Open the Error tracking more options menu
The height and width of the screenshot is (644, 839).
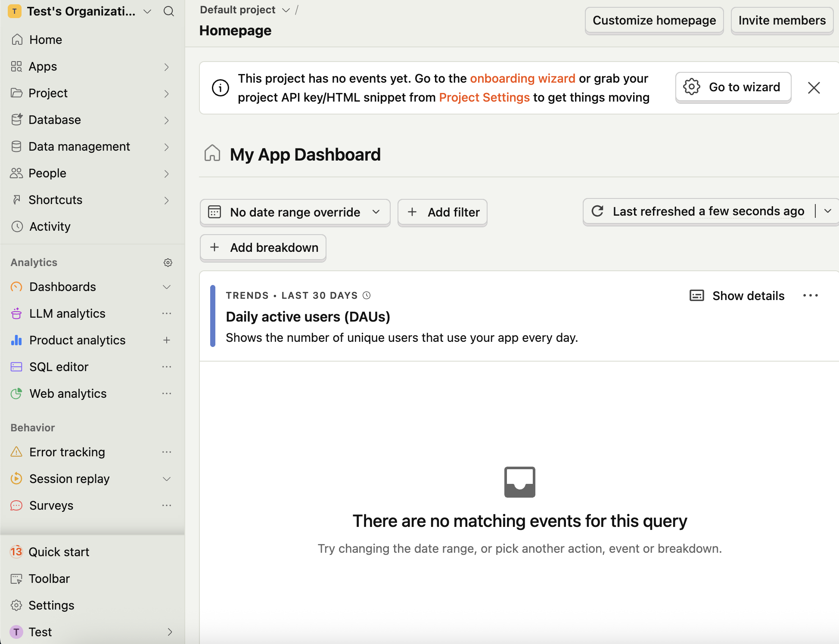[x=167, y=452]
